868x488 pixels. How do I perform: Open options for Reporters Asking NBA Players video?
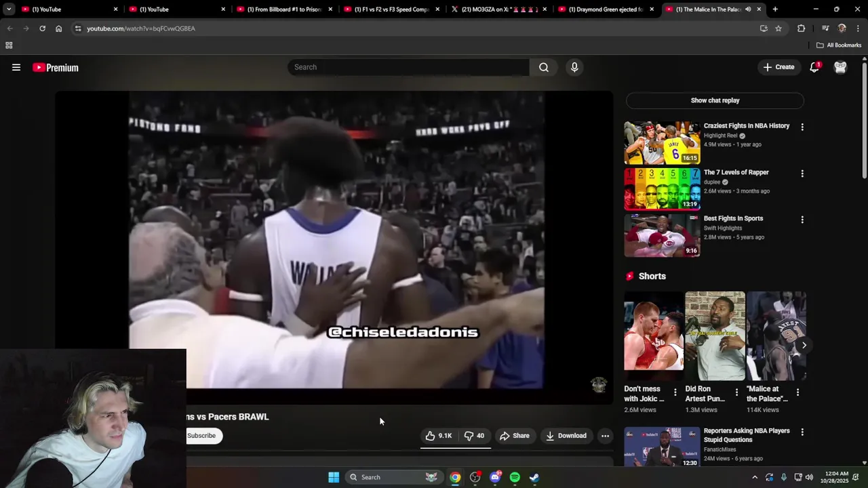(802, 432)
